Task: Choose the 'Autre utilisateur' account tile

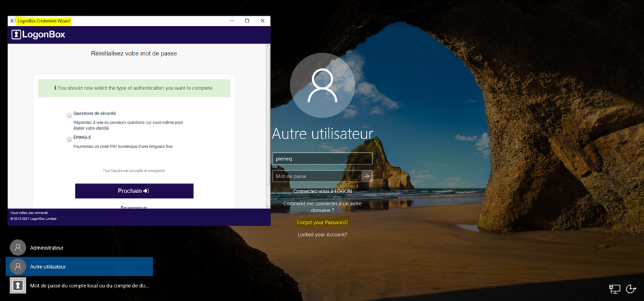Action: [x=79, y=266]
